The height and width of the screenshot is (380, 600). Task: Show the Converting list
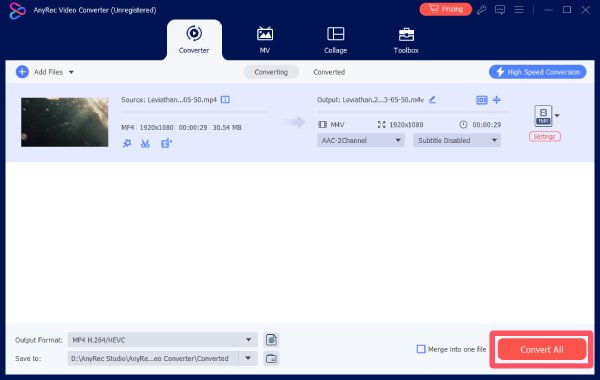click(271, 72)
